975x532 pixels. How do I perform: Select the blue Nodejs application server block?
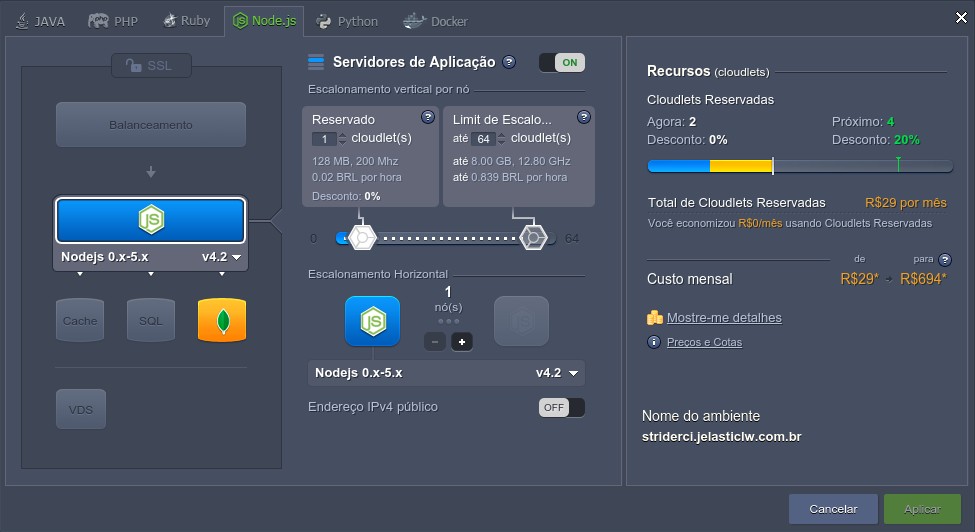point(151,220)
